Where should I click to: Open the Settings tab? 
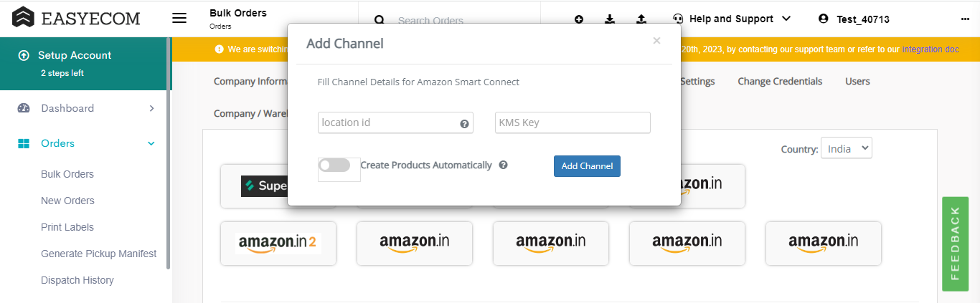(x=697, y=81)
